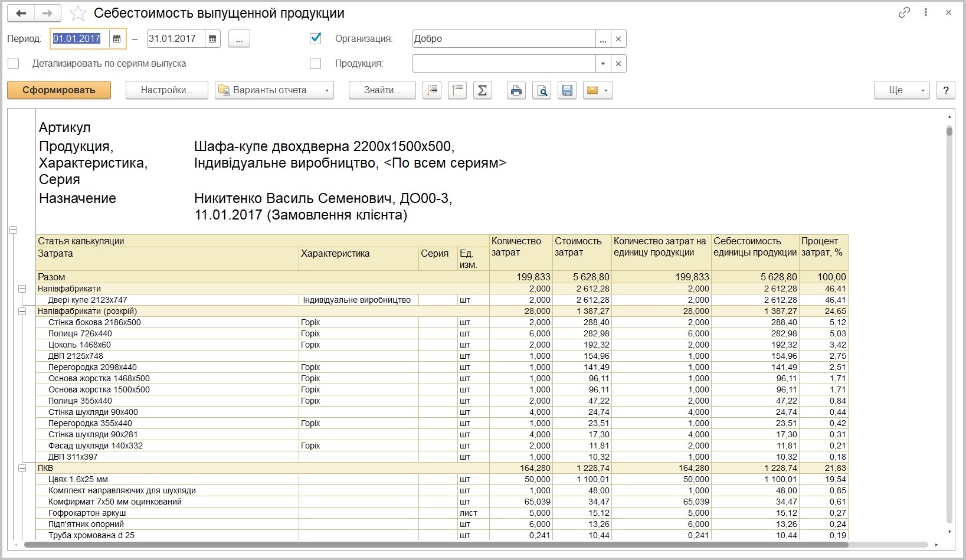Click the sum (sigma) icon
The image size is (966, 560).
tap(482, 90)
